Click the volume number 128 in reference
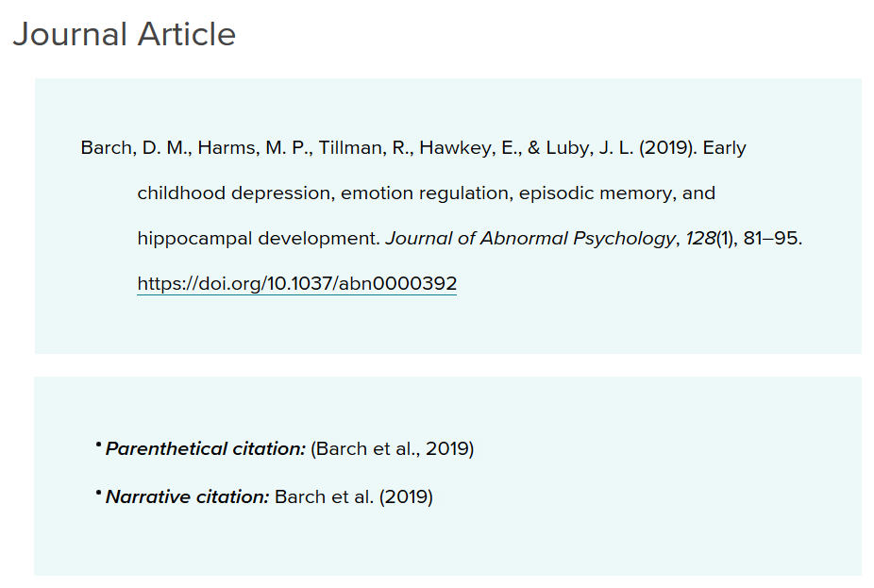Screen dimensions: 874x588 (700, 239)
